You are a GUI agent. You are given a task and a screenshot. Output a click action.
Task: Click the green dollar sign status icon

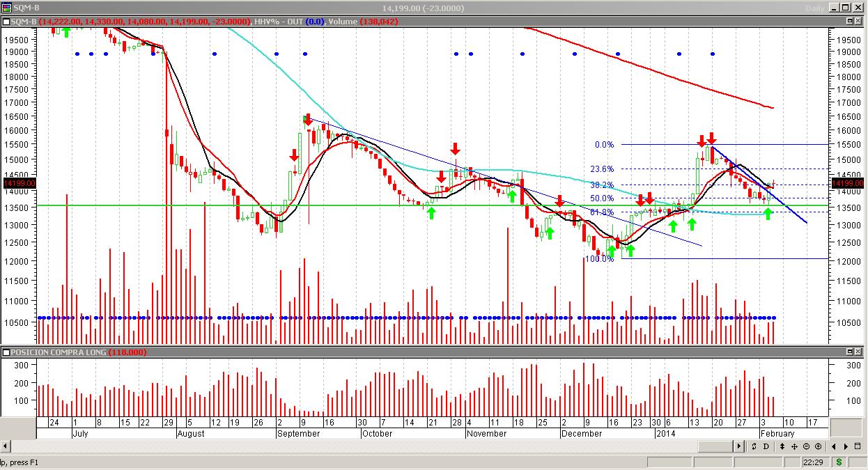tap(839, 462)
